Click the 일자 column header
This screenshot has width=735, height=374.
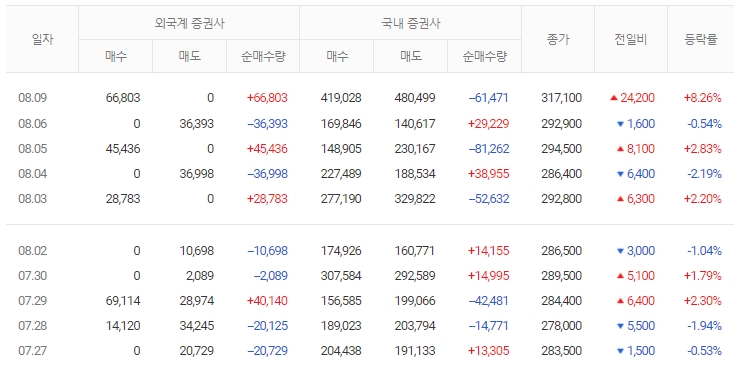(42, 39)
